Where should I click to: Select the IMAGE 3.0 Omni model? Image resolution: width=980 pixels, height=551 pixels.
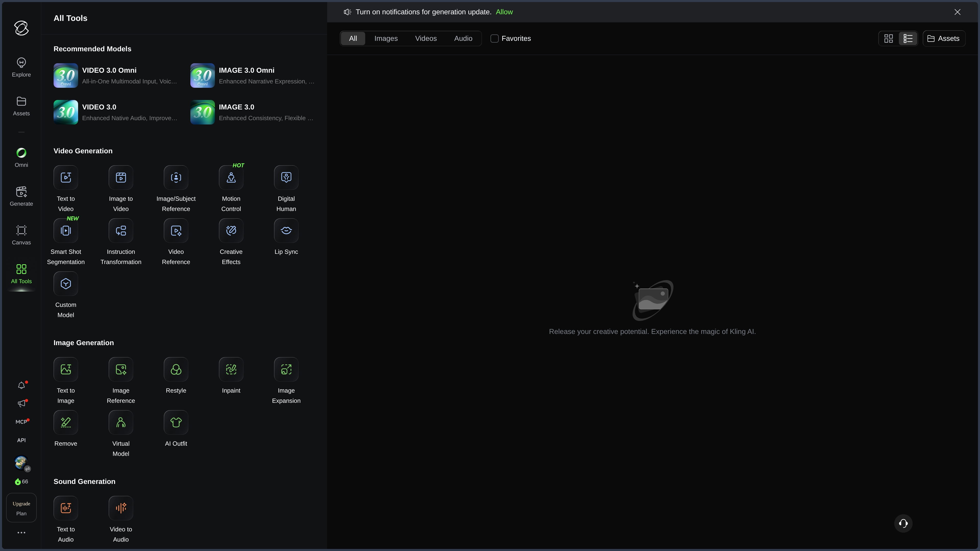pyautogui.click(x=253, y=75)
